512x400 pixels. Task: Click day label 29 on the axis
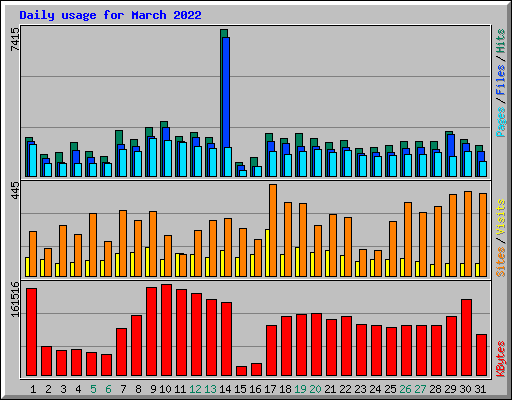pos(450,389)
